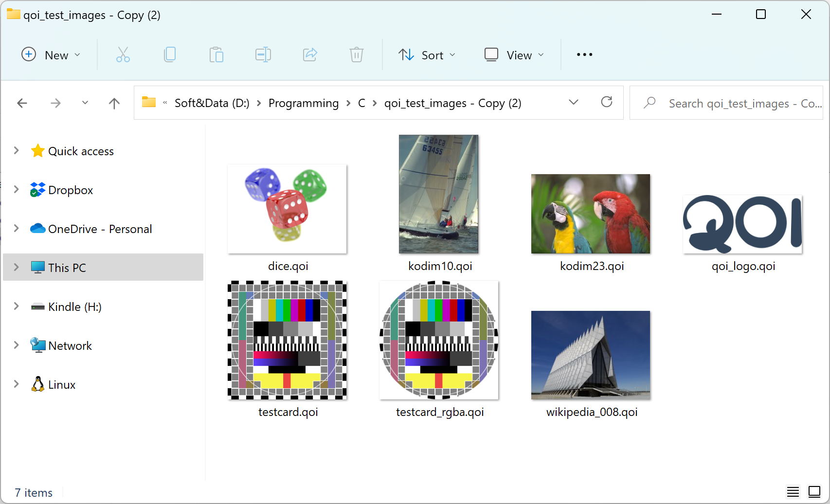Click the 7 items status text
This screenshot has height=504, width=830.
point(34,493)
